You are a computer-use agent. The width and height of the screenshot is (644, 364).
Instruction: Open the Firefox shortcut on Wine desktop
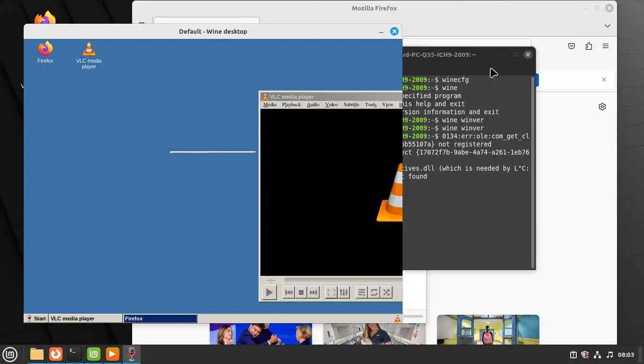45,52
